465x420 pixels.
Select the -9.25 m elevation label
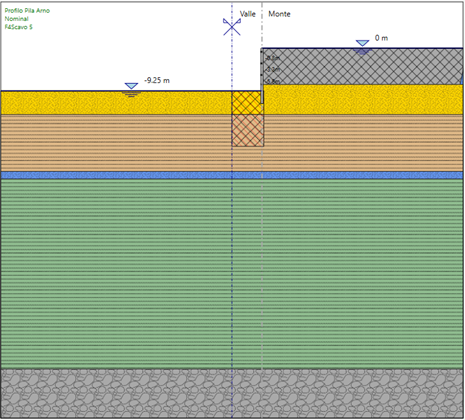157,80
